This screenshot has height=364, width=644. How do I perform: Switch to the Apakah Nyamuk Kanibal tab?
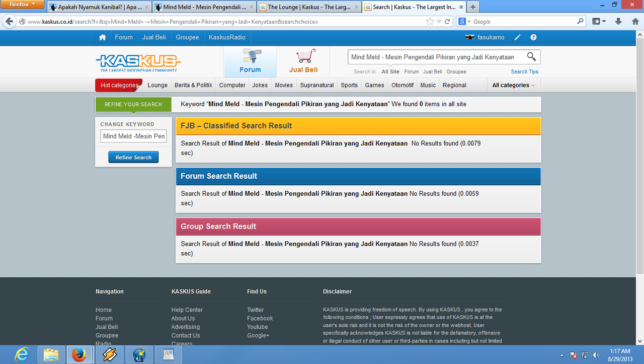pos(99,7)
